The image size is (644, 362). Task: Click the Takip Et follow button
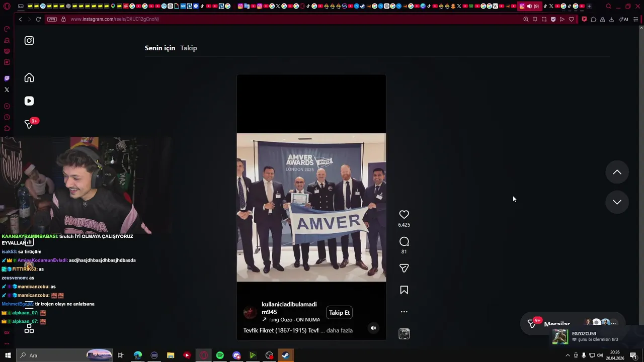pyautogui.click(x=339, y=313)
